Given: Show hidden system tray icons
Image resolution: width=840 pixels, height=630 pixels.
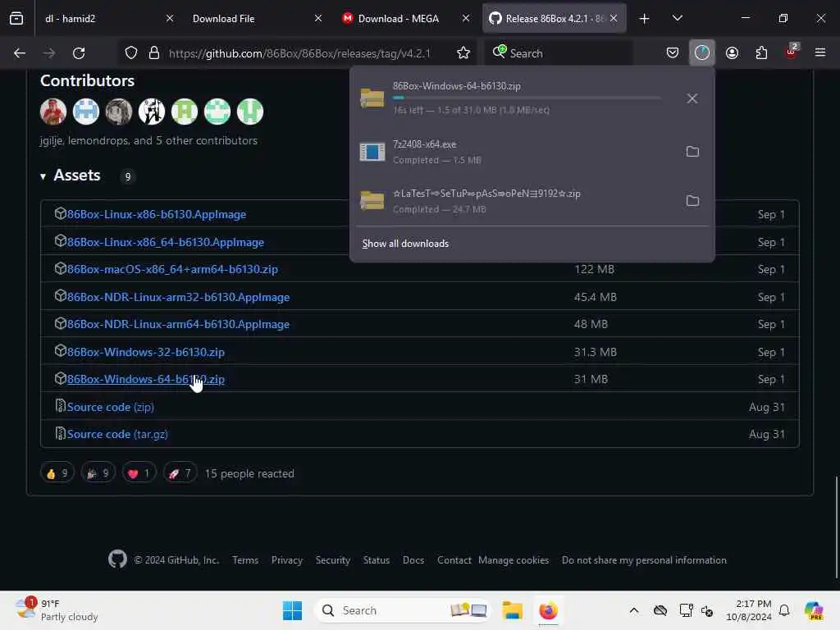Looking at the screenshot, I should click(634, 610).
